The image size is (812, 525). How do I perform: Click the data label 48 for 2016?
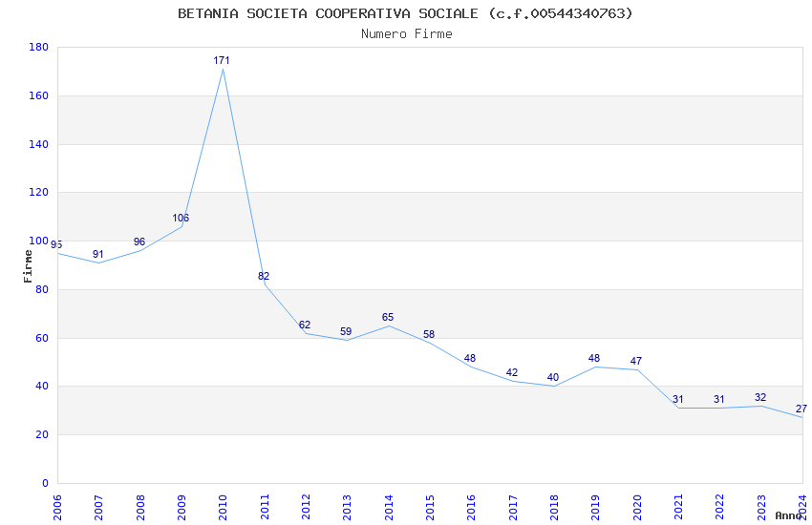(470, 358)
